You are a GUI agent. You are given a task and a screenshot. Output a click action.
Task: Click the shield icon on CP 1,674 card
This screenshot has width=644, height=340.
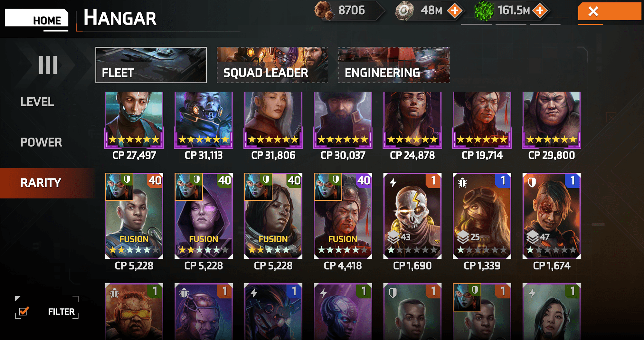[532, 183]
